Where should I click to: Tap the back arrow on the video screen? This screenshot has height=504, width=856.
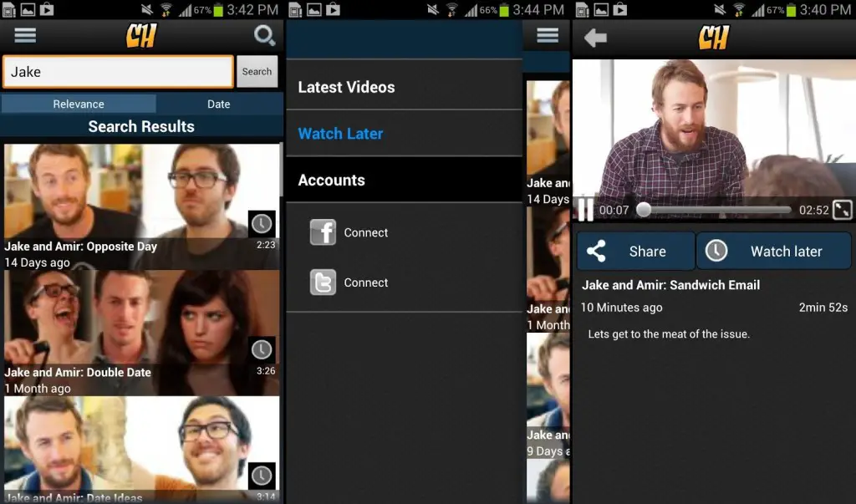pos(595,36)
